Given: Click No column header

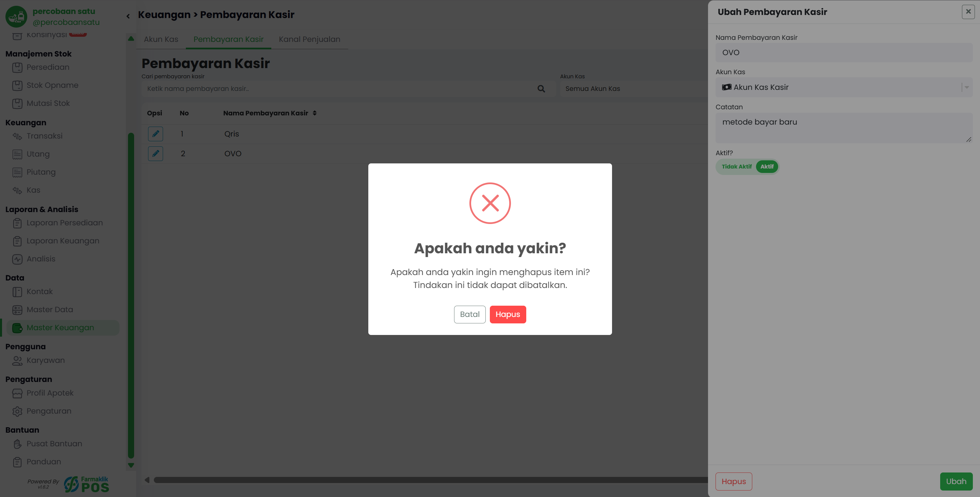Looking at the screenshot, I should coord(184,113).
